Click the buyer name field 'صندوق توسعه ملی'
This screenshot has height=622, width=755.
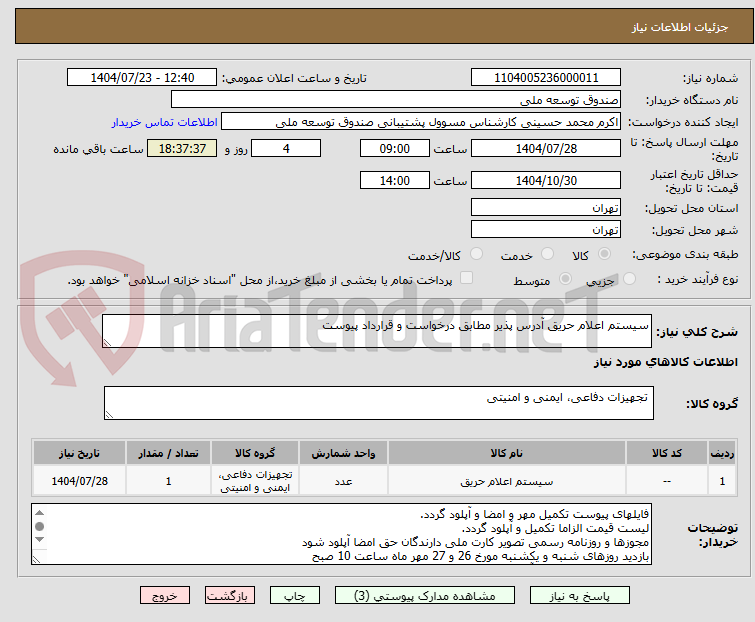(396, 100)
